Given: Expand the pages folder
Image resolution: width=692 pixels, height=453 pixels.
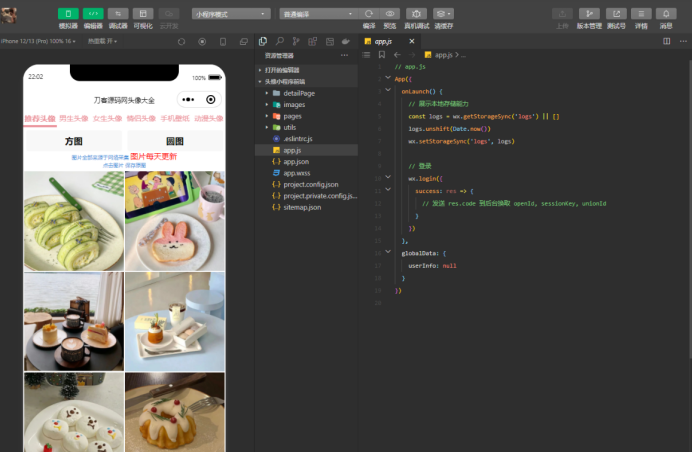Looking at the screenshot, I should coord(306,116).
